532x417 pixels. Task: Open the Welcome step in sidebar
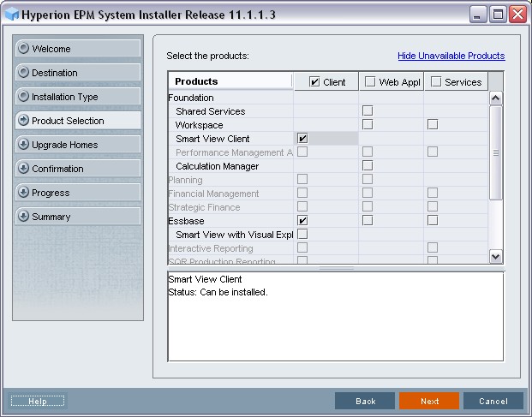click(78, 49)
